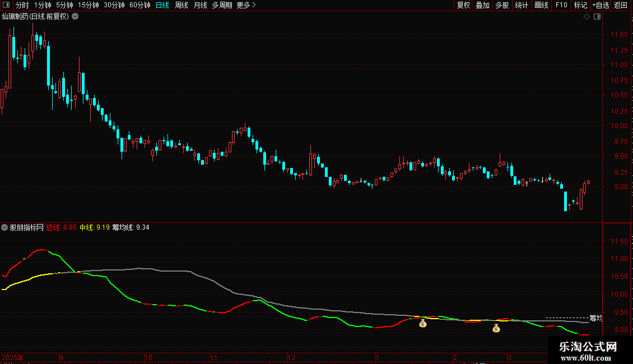The width and height of the screenshot is (633, 364).
Task: Click the 标记 mark button
Action: [x=580, y=5]
